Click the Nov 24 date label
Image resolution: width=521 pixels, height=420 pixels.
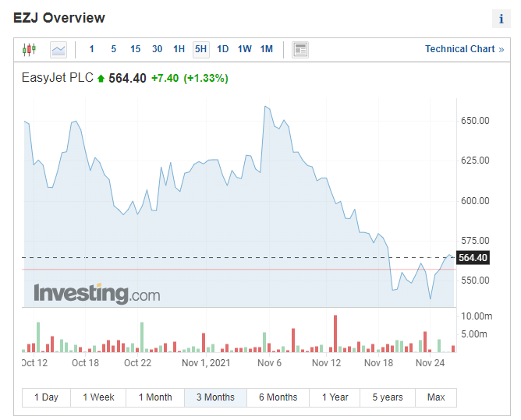[x=430, y=363]
